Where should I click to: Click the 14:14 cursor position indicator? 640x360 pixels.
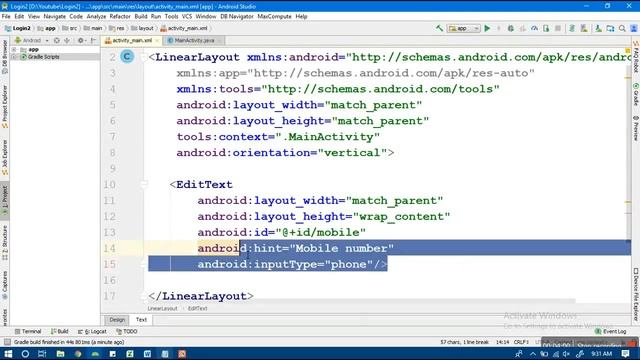point(502,342)
